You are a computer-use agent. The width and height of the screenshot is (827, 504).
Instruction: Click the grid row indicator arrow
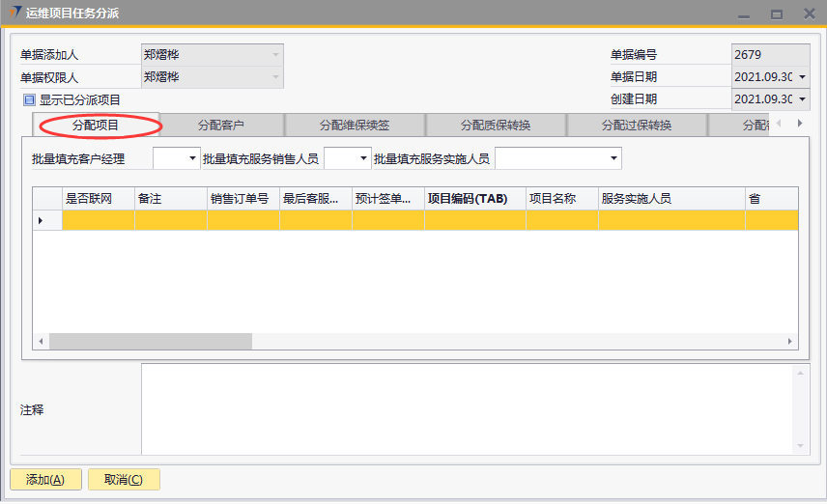click(41, 221)
